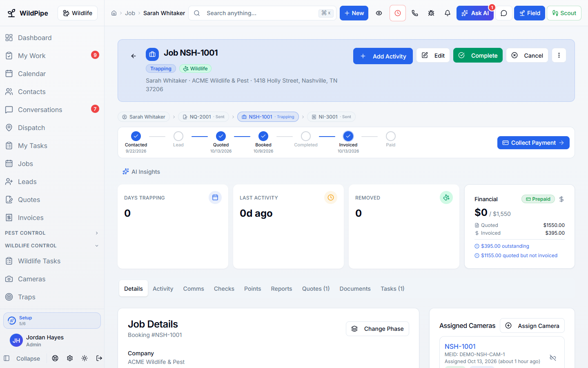The width and height of the screenshot is (588, 368).
Task: Open the $395.00 outstanding link
Action: [502, 246]
